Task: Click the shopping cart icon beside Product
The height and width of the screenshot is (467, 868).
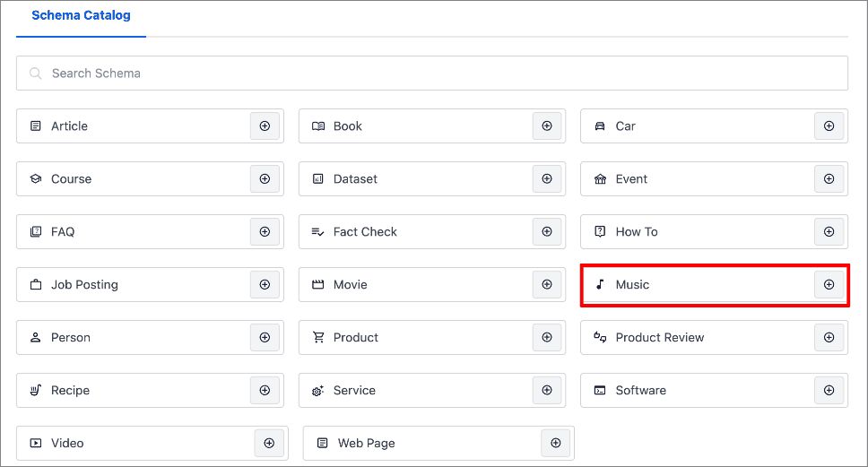Action: 318,338
